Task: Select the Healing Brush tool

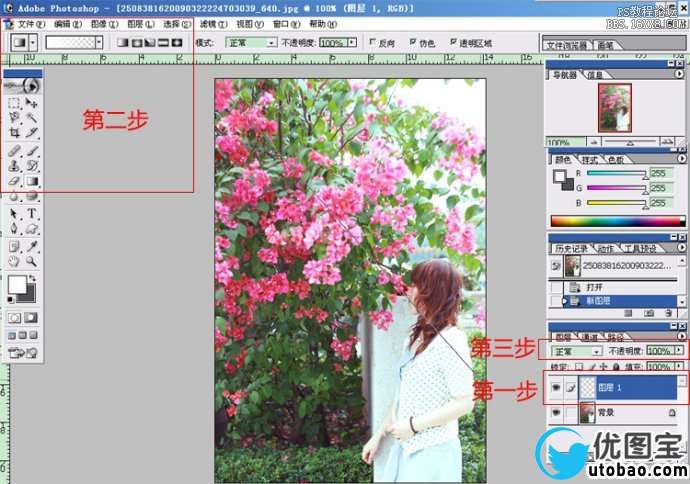Action: (x=14, y=151)
